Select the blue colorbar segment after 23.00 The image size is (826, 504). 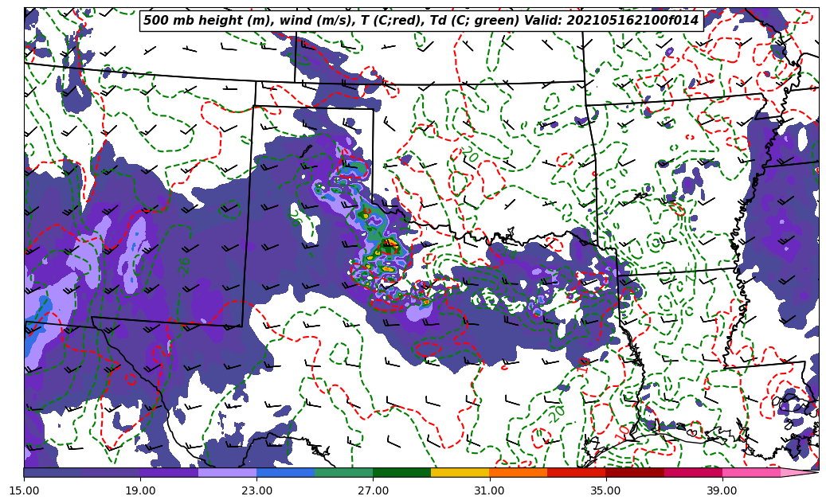(x=285, y=472)
